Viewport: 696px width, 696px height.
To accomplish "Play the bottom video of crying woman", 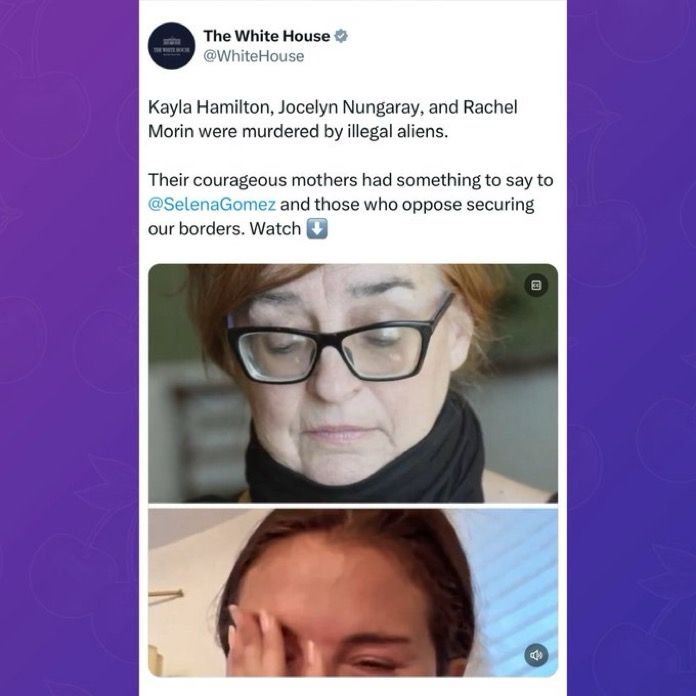I will click(353, 593).
